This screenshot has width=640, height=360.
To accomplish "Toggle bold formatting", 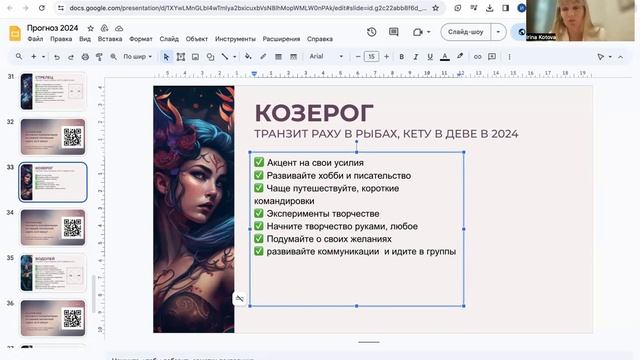I will coord(402,57).
